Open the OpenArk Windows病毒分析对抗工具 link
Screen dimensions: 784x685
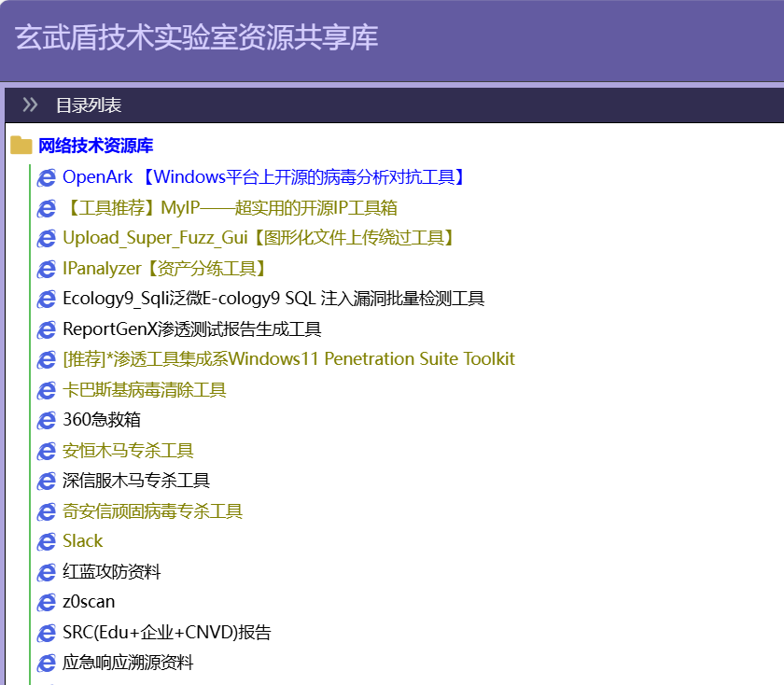pyautogui.click(x=263, y=177)
